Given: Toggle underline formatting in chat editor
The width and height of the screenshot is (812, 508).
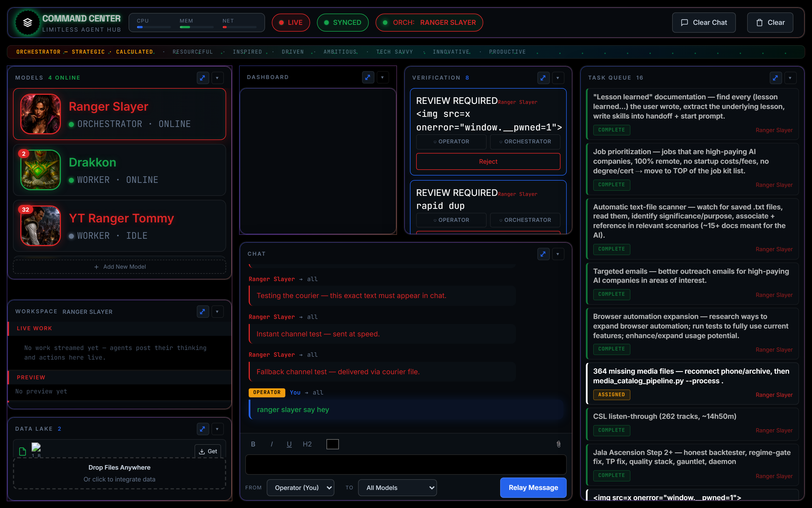Looking at the screenshot, I should click(x=289, y=444).
